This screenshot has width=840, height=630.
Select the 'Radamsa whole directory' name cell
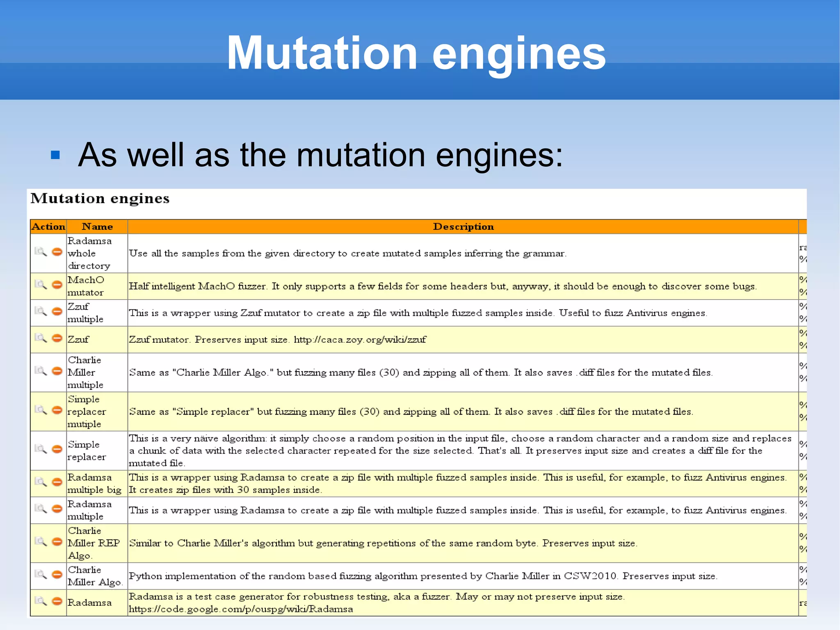97,253
